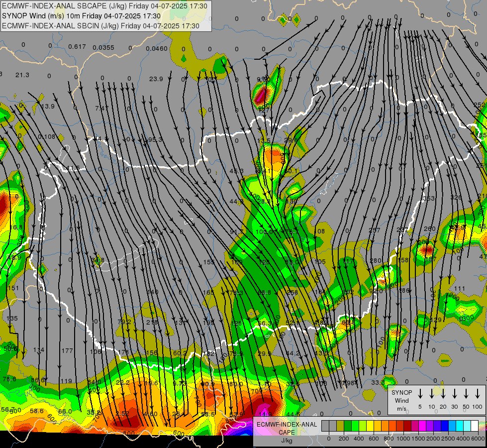Image resolution: width=487 pixels, height=448 pixels.
Task: Click the 95.3 value on the map
Action: pos(155,139)
